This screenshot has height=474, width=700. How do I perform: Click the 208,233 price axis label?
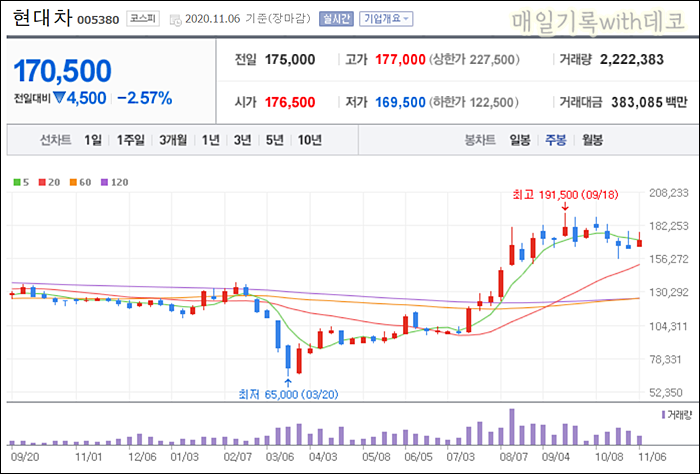point(669,193)
